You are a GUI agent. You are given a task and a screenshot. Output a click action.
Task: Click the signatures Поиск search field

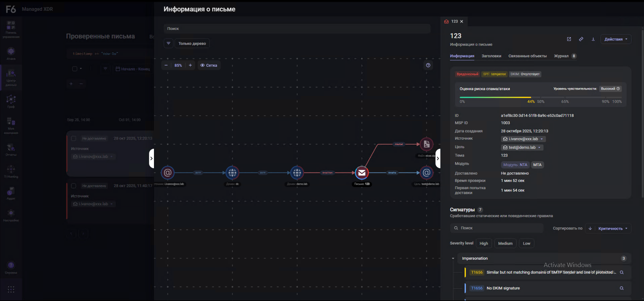496,228
